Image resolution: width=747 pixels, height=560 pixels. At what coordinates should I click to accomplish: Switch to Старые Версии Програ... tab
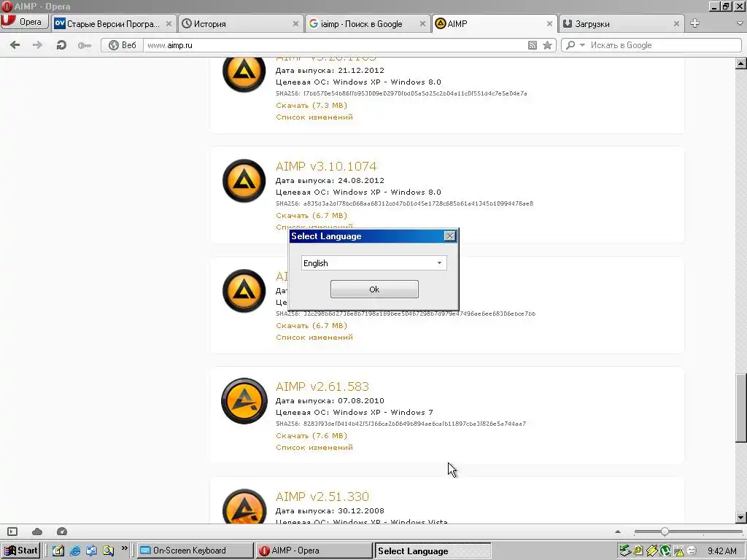pyautogui.click(x=112, y=24)
